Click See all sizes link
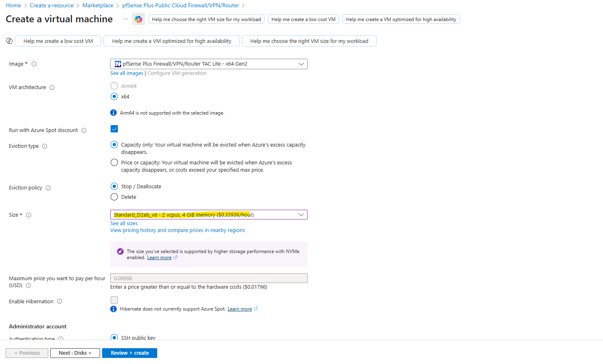The width and height of the screenshot is (603, 364). click(x=124, y=224)
